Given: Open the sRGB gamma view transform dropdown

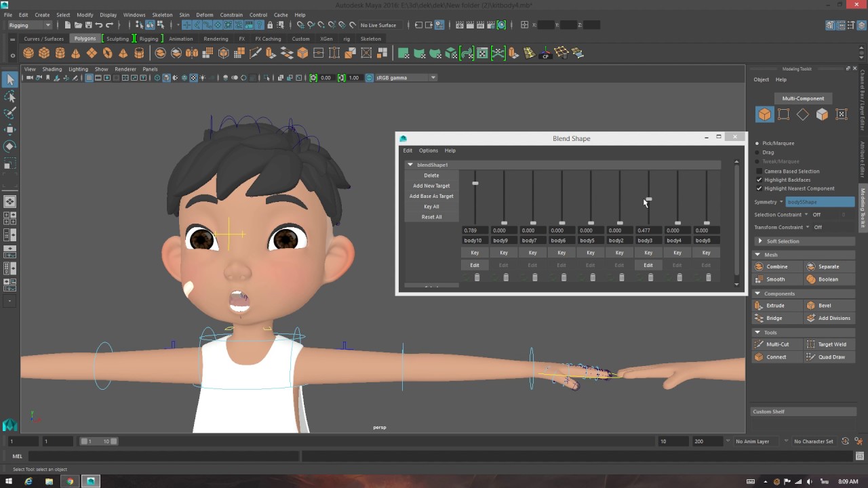Looking at the screenshot, I should coord(405,78).
